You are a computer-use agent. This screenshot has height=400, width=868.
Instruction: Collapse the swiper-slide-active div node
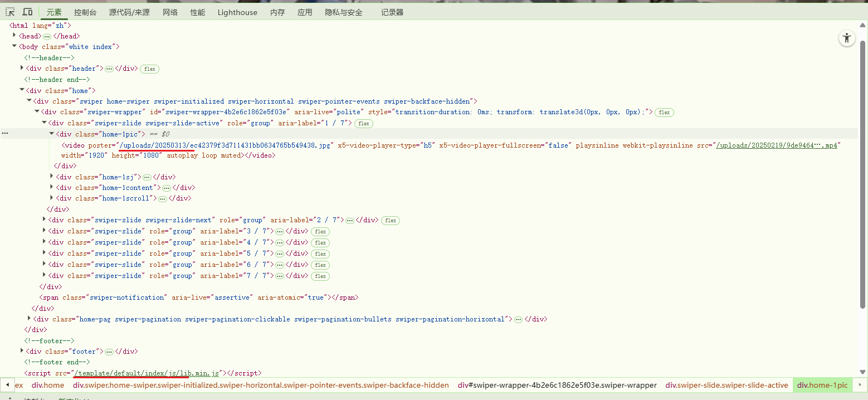[x=44, y=123]
